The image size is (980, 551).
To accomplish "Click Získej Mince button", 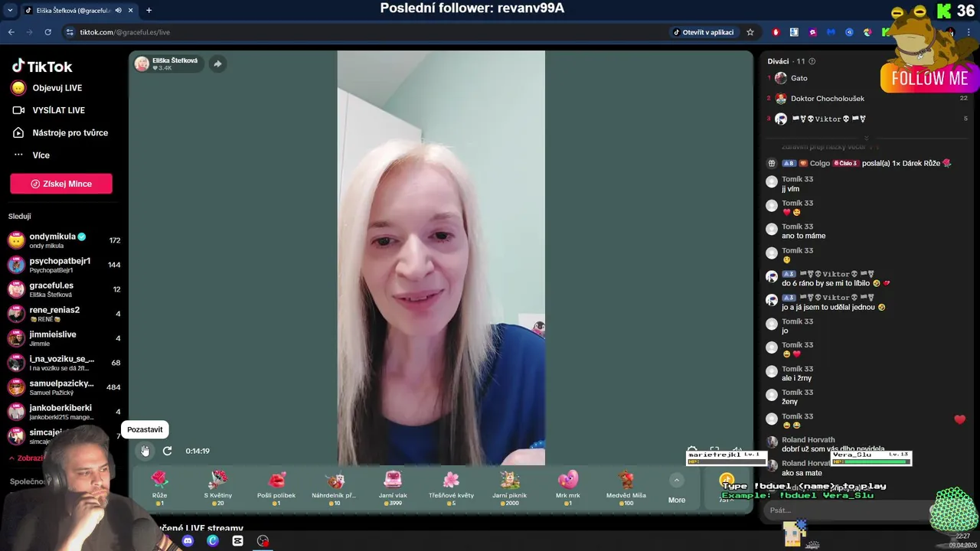I will click(61, 184).
